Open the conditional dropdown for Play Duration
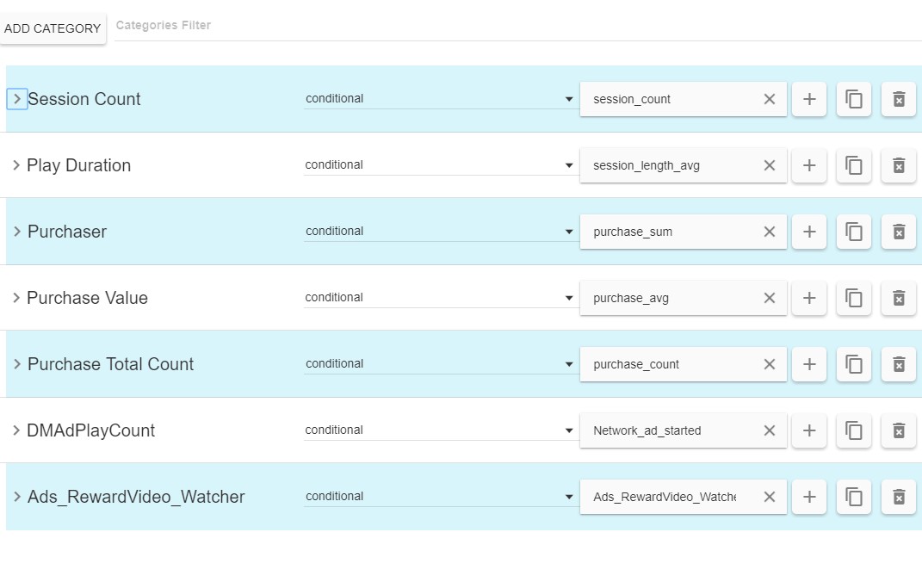 click(439, 165)
